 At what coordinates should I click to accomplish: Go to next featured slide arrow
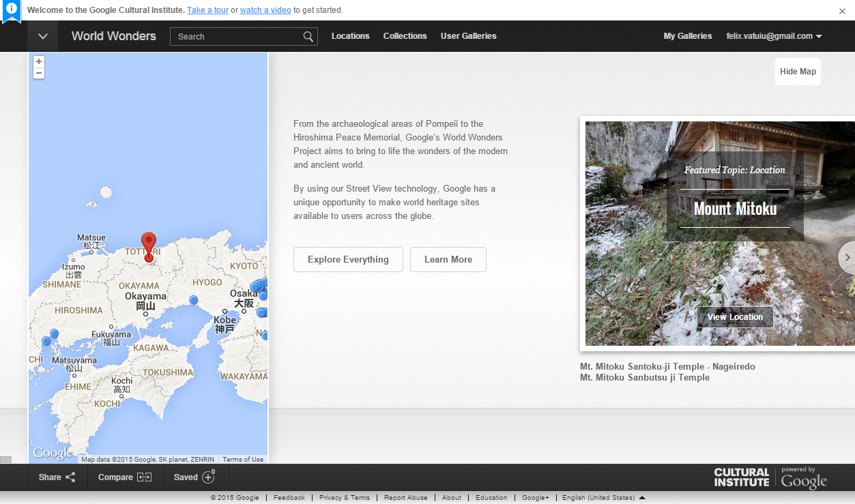[x=847, y=258]
